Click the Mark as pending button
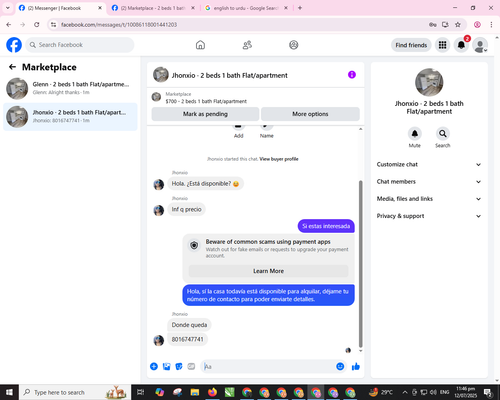 pyautogui.click(x=205, y=114)
